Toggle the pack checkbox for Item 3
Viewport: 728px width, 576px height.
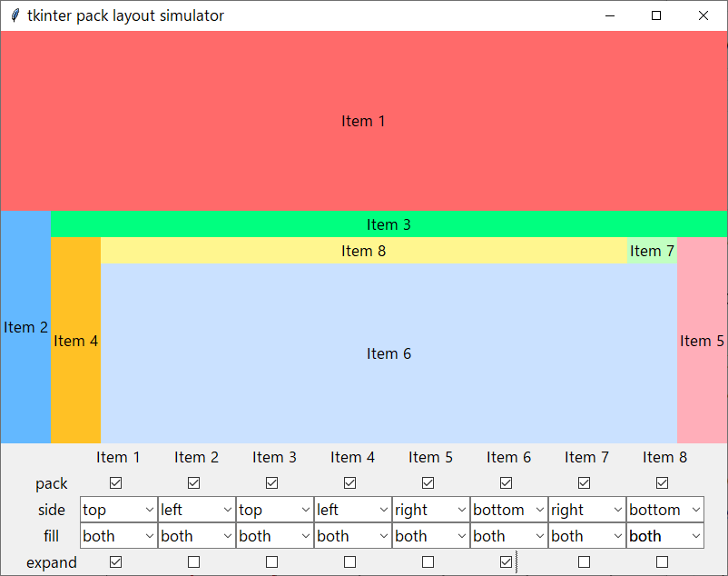[x=271, y=483]
